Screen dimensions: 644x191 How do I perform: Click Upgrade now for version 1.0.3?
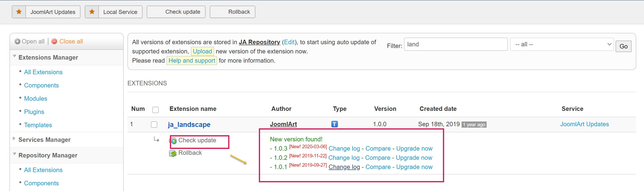(414, 148)
